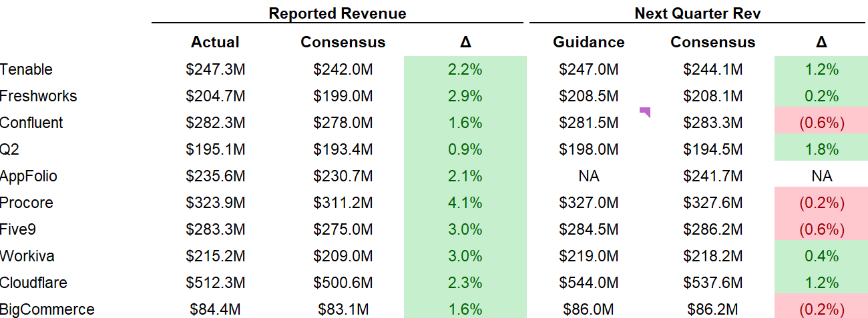Select Procore 4.1% delta cell
This screenshot has height=318, width=868.
tap(465, 203)
